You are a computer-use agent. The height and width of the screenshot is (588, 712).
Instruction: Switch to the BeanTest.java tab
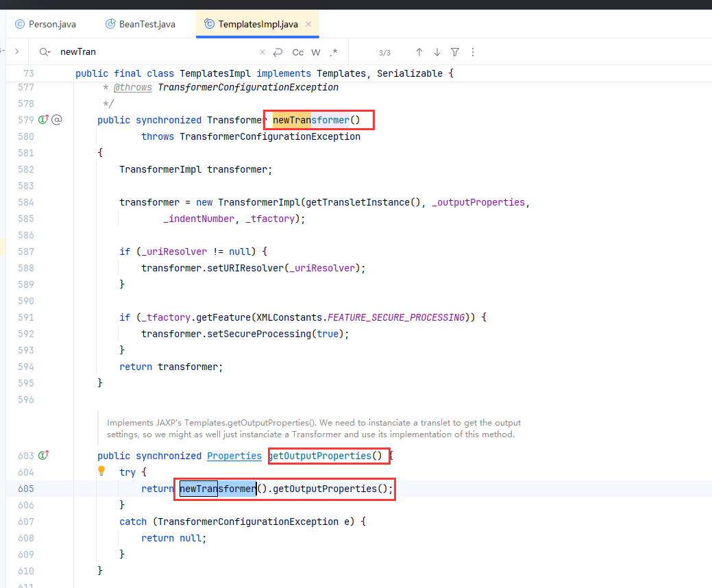point(147,24)
